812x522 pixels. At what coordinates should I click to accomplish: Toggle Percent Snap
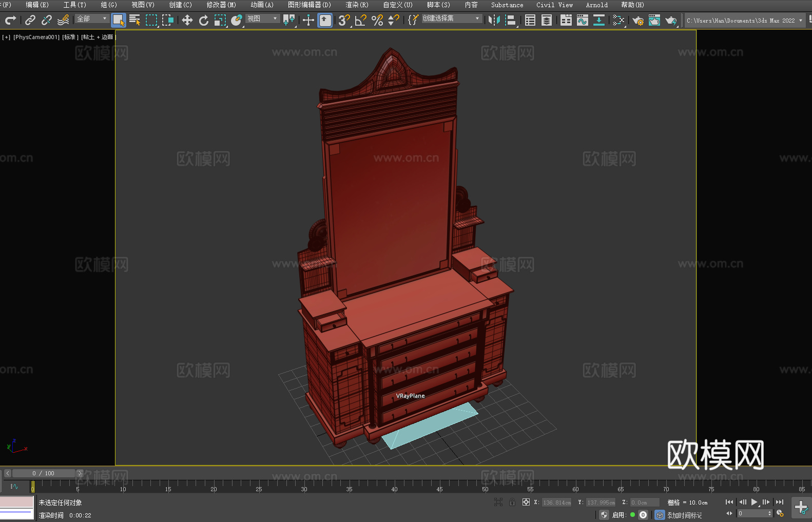tap(377, 20)
